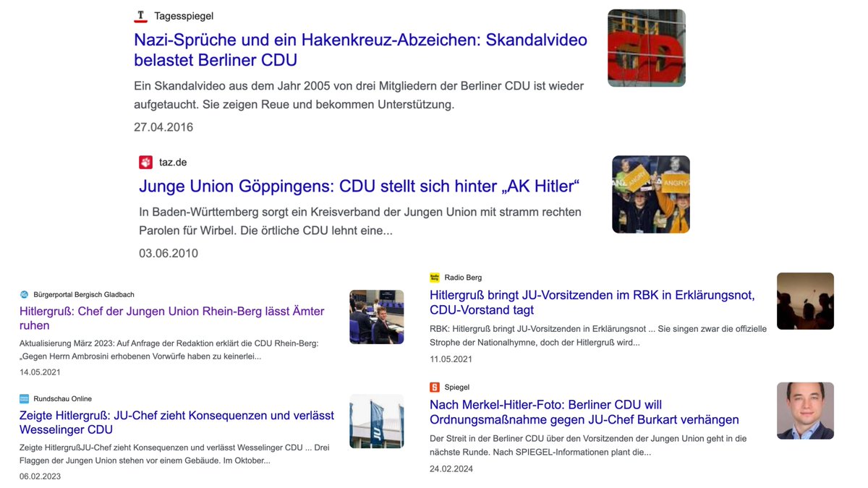Viewport: 868px width, 488px height.
Task: Click the 'Spiegel' source name
Action: 457,387
